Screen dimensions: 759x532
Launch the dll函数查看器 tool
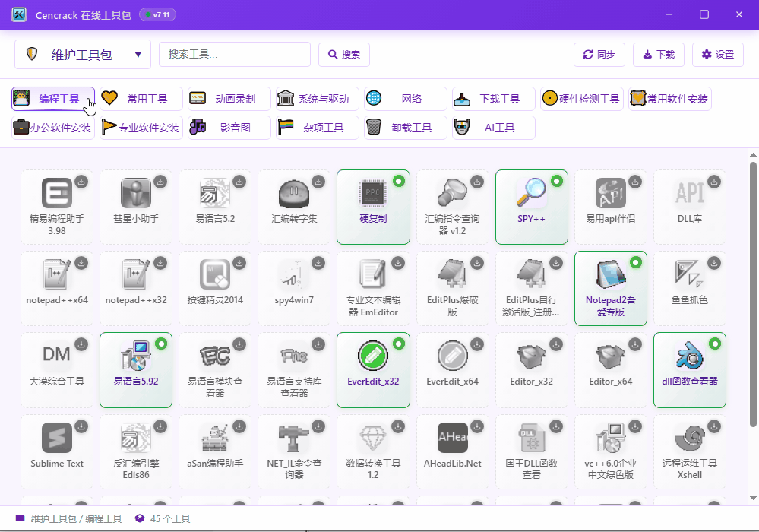click(x=690, y=370)
